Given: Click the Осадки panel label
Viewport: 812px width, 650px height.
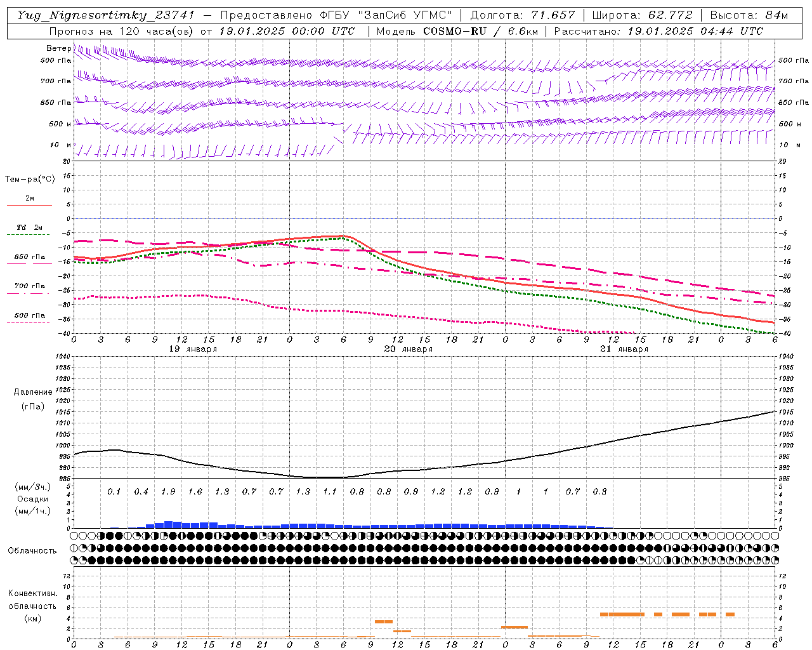Looking at the screenshot, I should point(32,499).
